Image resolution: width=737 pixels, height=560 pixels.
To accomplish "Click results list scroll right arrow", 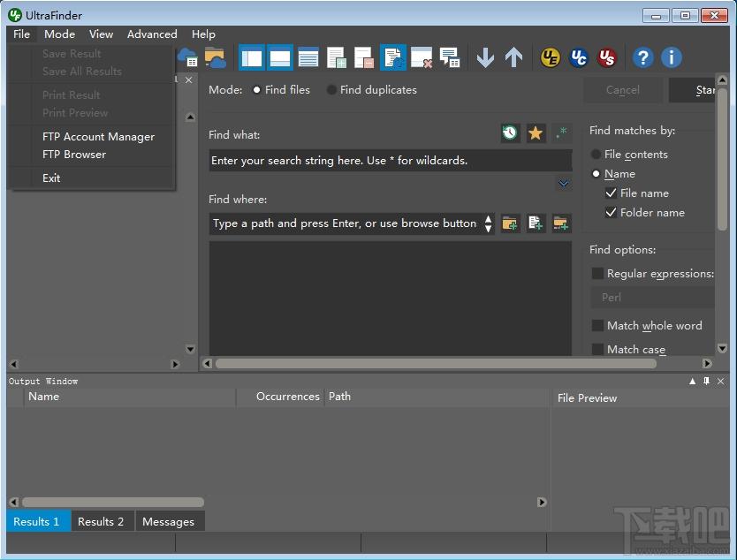I will point(542,502).
